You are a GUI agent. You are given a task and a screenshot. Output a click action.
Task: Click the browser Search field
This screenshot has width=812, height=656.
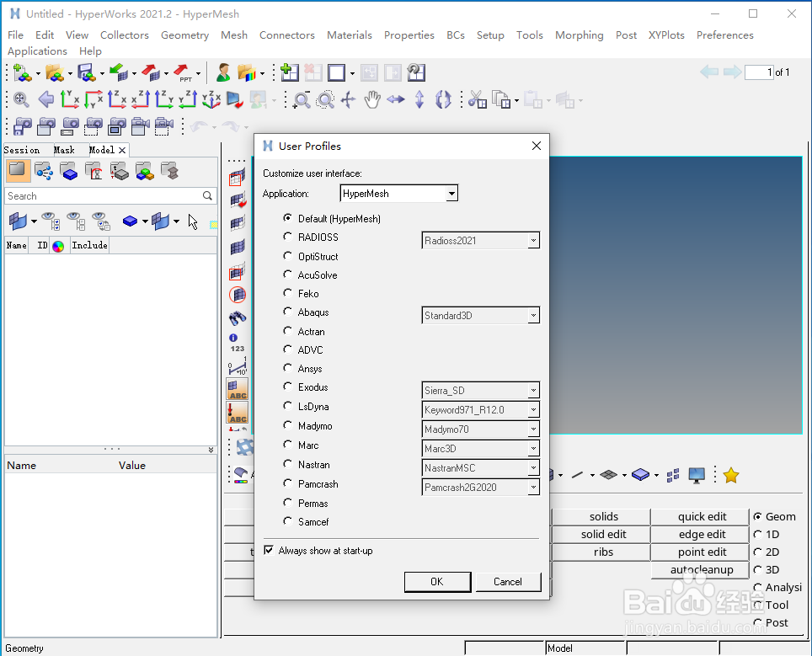coord(110,195)
